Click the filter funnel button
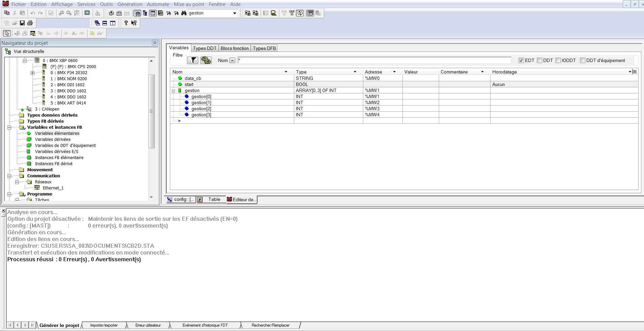The height and width of the screenshot is (331, 644). (x=193, y=60)
